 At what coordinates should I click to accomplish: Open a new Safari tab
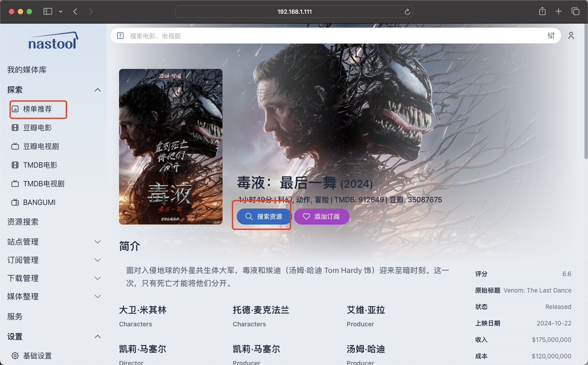[559, 12]
